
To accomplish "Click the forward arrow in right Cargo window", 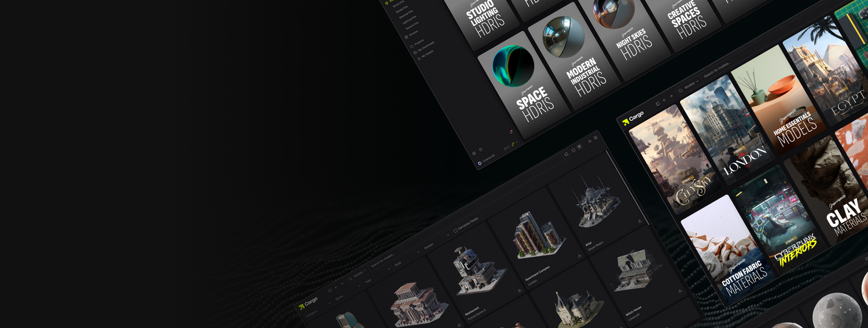I will tap(672, 96).
